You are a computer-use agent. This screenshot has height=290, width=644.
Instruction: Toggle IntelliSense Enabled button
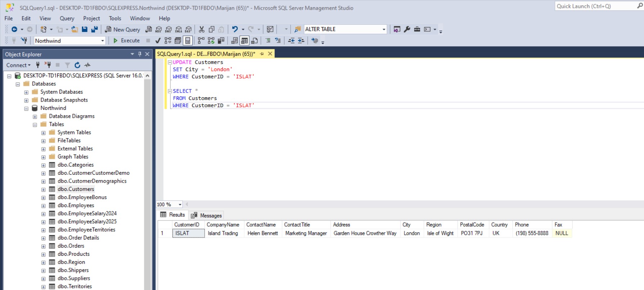188,41
